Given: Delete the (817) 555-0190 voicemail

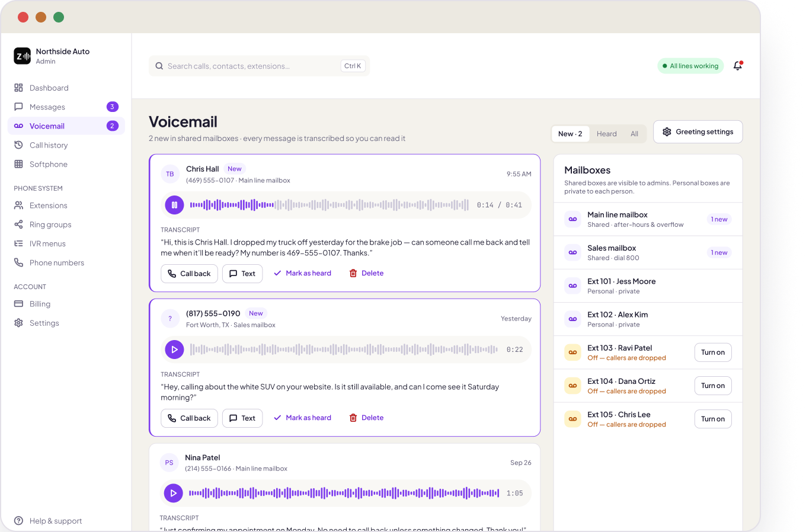Looking at the screenshot, I should tap(366, 418).
